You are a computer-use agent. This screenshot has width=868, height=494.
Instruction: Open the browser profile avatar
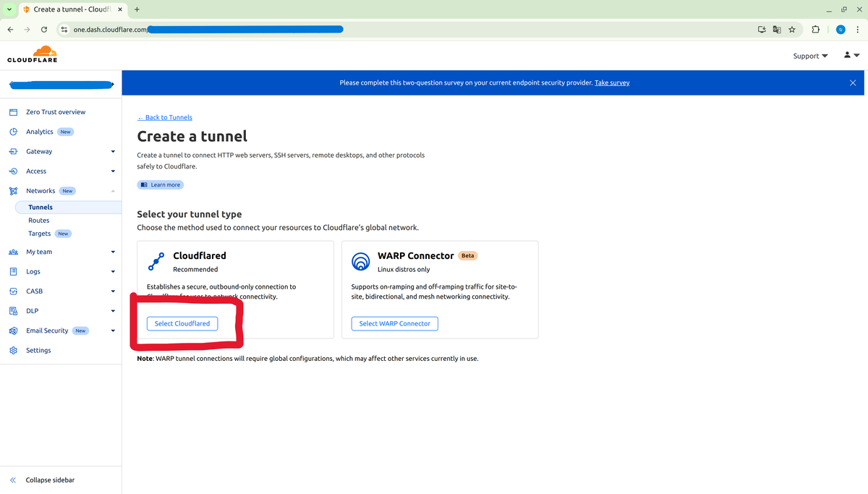point(841,30)
